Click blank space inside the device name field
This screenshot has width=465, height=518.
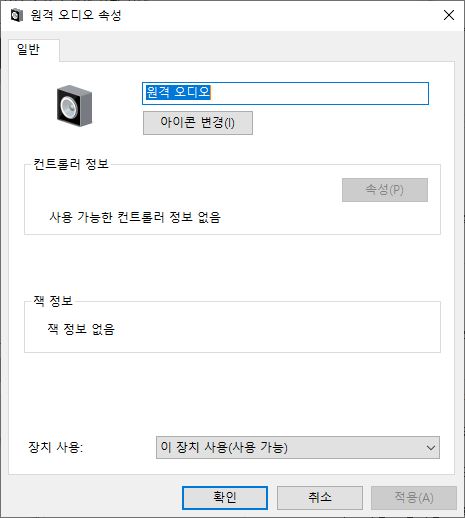(x=319, y=93)
